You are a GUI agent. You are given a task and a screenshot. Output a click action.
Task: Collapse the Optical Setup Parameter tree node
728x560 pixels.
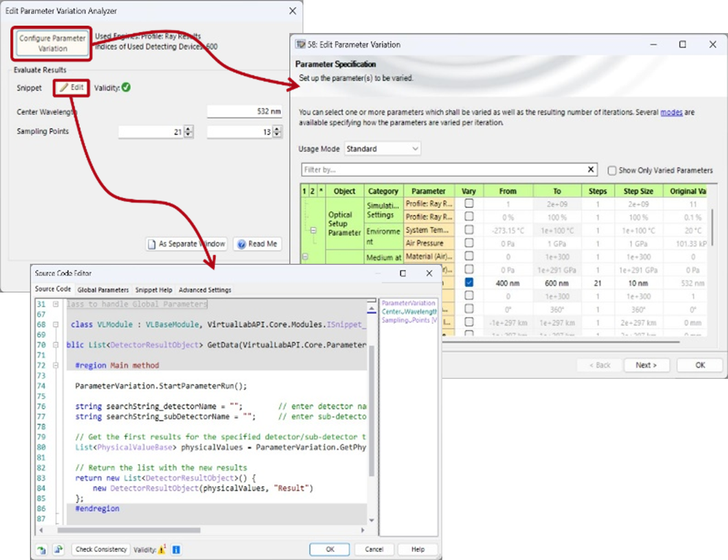(313, 230)
